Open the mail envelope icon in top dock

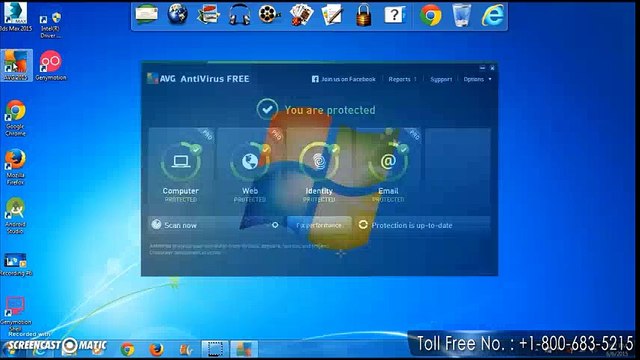pos(147,14)
